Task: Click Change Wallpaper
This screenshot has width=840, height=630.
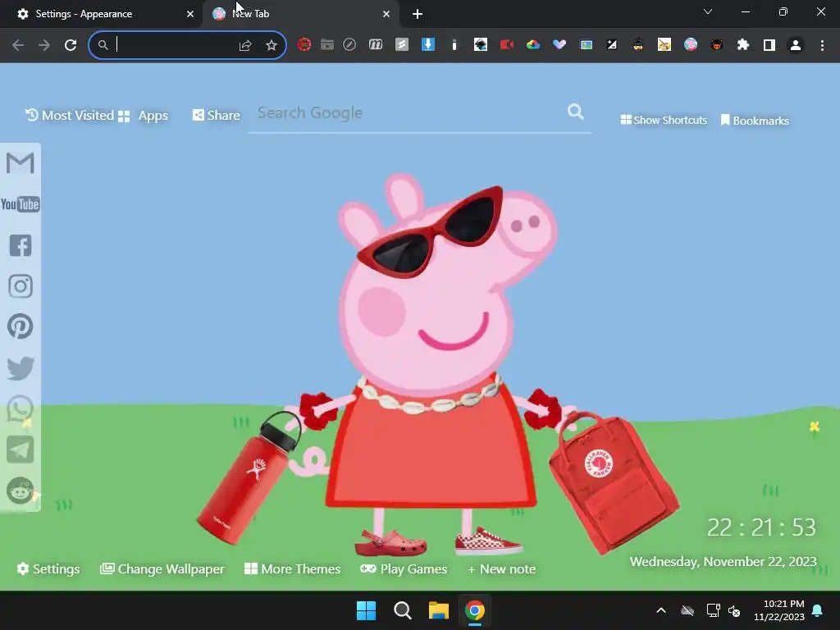Action: tap(162, 569)
